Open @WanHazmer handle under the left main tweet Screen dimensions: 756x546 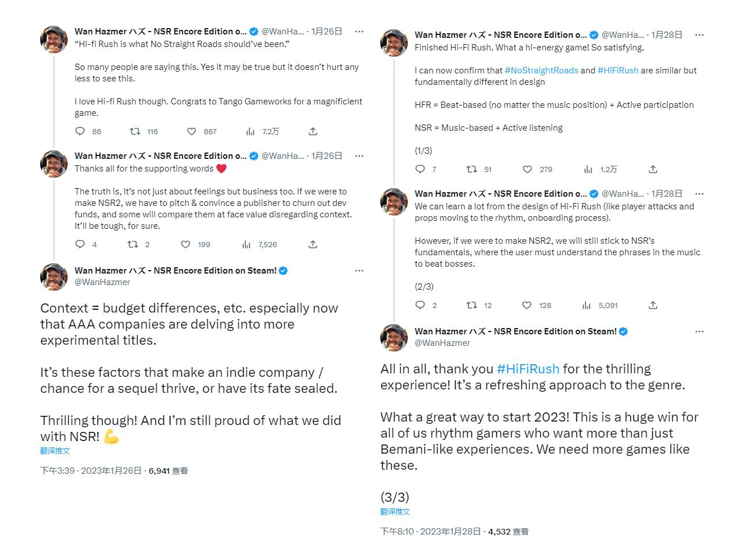point(102,282)
